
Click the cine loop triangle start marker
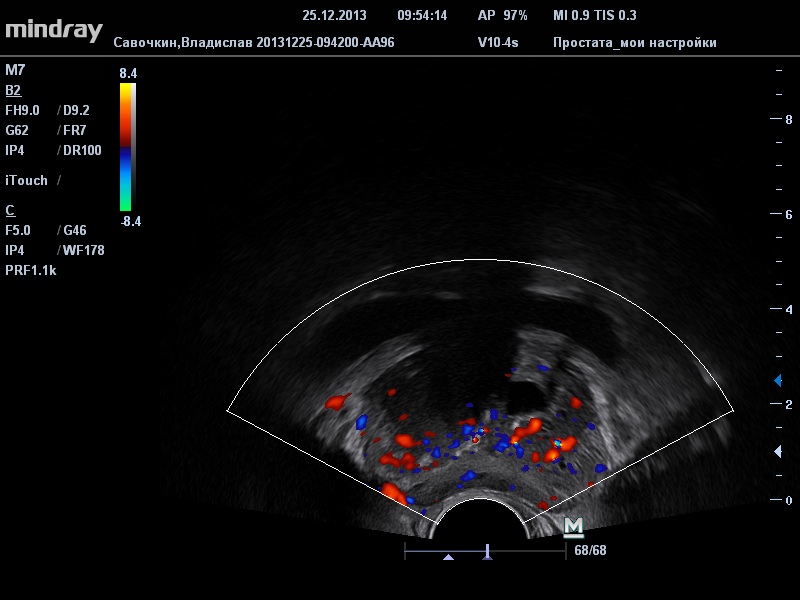[x=448, y=557]
